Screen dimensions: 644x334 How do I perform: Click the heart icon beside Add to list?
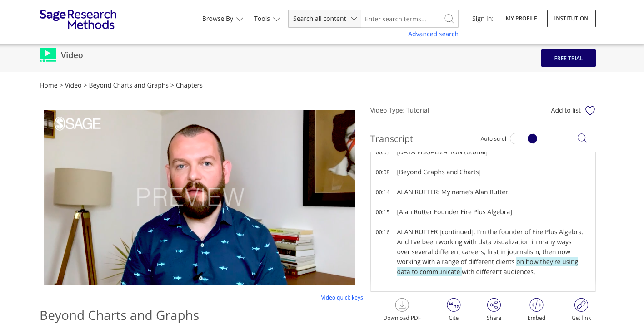[x=590, y=110]
